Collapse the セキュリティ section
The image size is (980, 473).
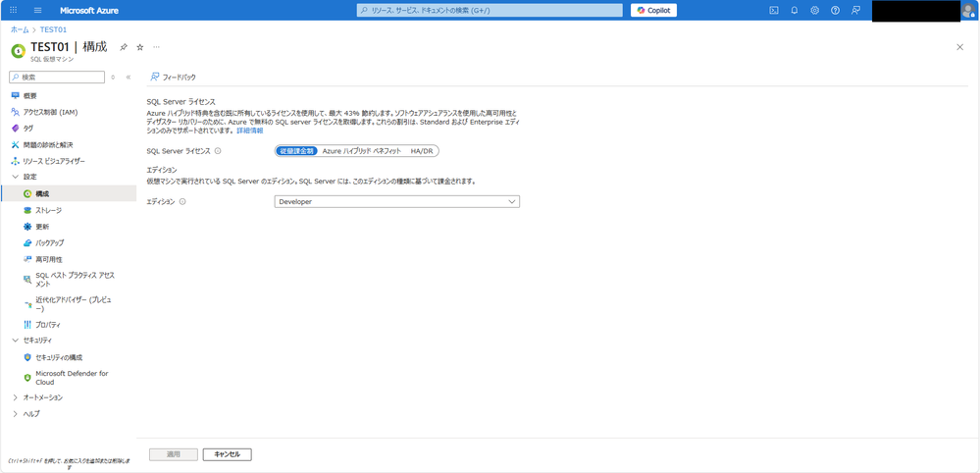coord(16,341)
